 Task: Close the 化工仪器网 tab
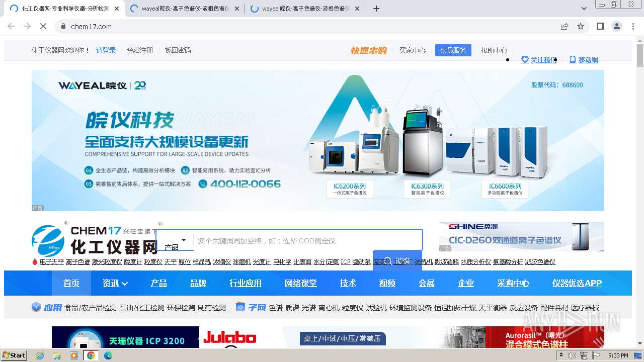pyautogui.click(x=117, y=9)
